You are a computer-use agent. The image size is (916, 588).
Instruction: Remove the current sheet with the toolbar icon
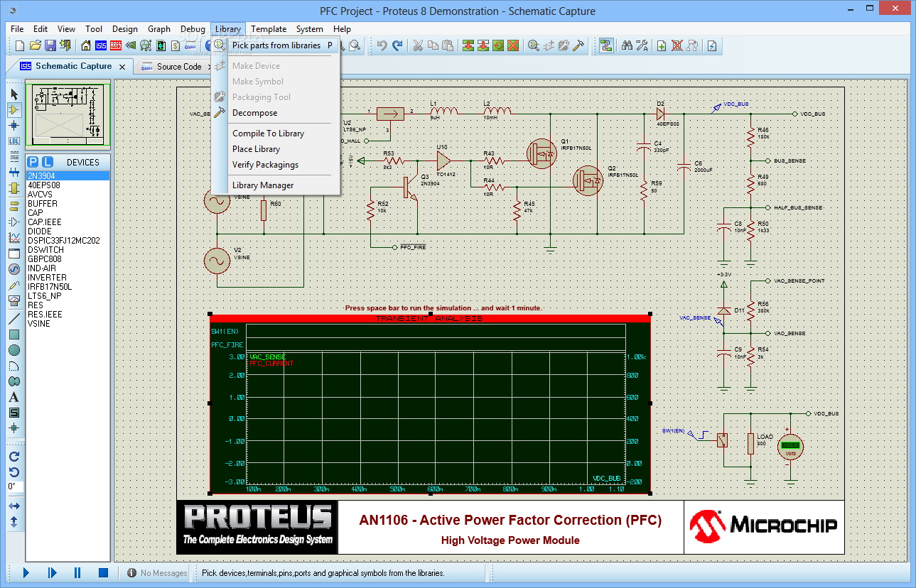click(x=677, y=45)
